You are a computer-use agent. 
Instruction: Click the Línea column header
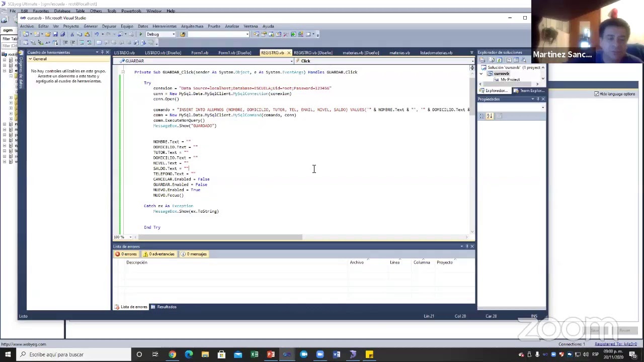(x=394, y=262)
